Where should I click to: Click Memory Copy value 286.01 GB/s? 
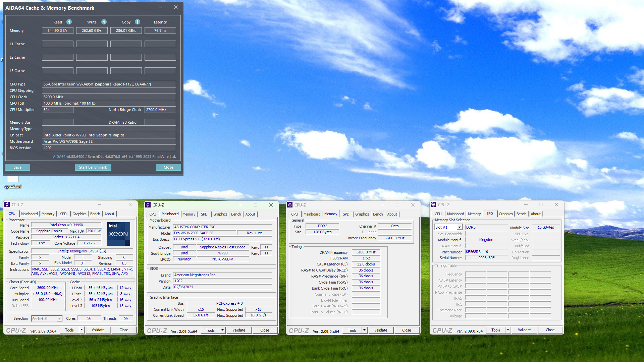[126, 31]
